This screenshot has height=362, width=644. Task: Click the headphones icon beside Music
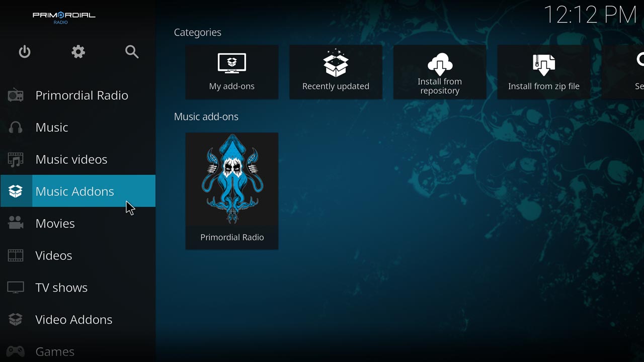click(16, 127)
